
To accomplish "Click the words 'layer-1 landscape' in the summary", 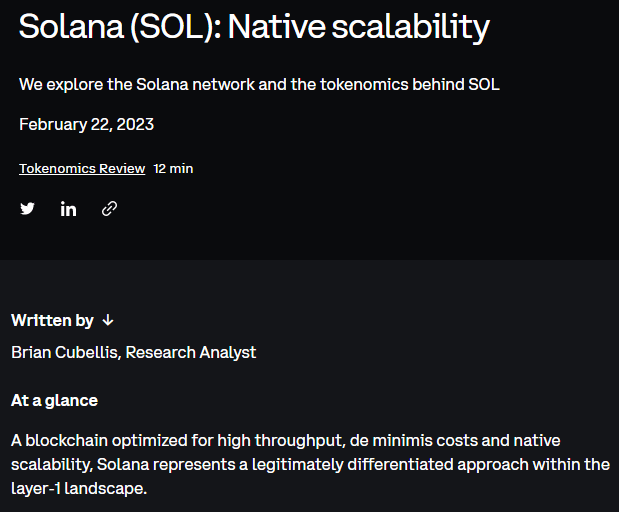I will pyautogui.click(x=79, y=488).
